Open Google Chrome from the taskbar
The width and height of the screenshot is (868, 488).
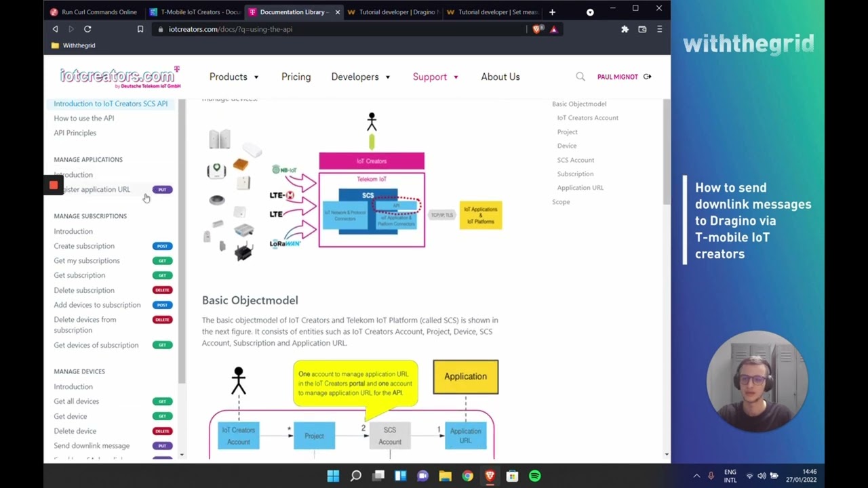(x=467, y=476)
